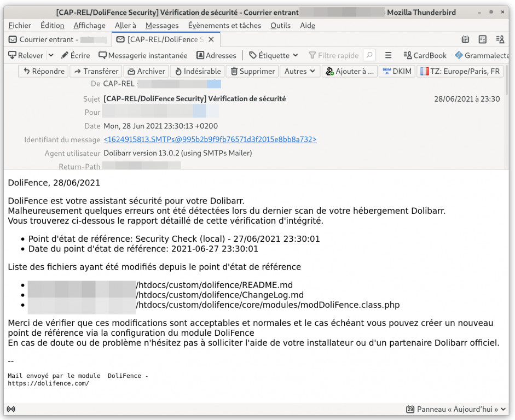This screenshot has height=420, width=515.
Task: Close the CAP-REL/DoliFence message tab
Action: 211,40
